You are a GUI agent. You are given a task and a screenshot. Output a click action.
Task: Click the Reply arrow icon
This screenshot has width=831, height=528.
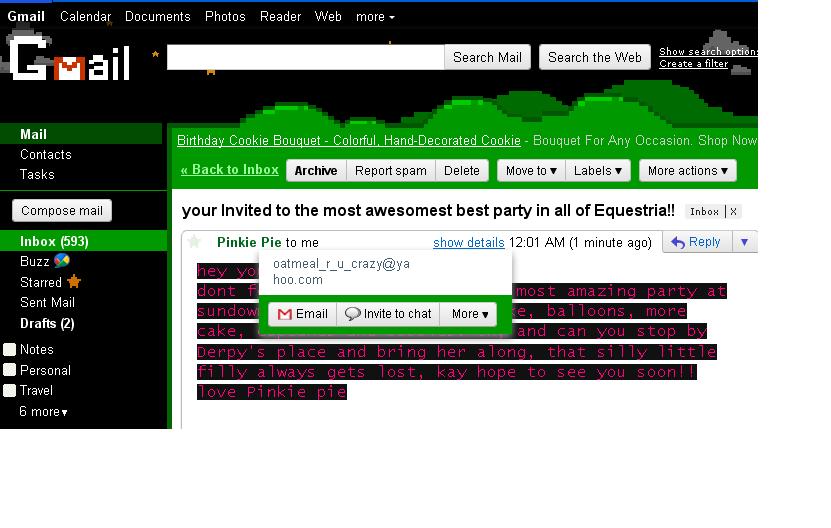pos(678,242)
